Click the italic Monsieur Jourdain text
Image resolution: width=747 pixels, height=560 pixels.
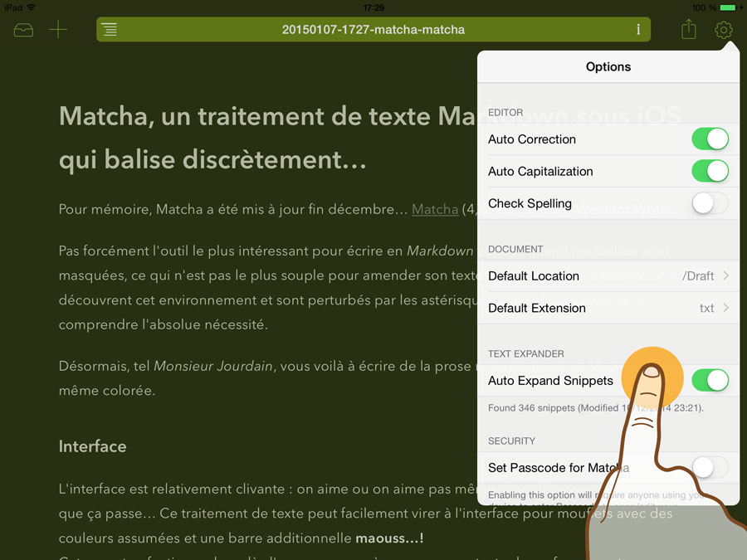[213, 366]
